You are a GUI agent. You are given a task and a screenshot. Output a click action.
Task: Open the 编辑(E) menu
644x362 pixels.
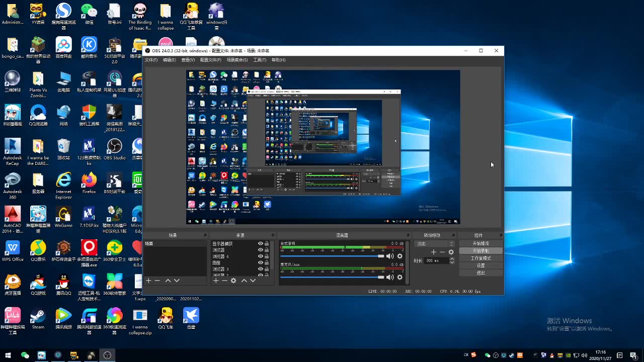click(169, 60)
